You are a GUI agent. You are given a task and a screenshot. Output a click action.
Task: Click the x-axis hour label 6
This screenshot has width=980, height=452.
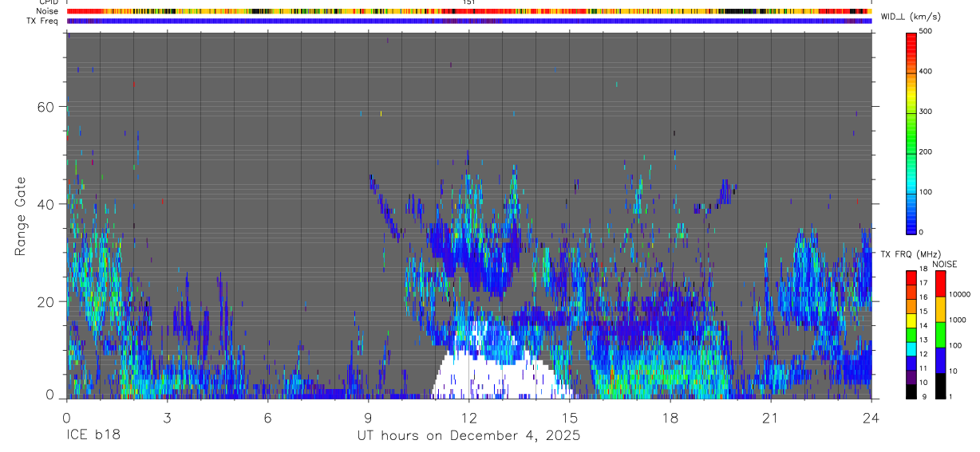[x=267, y=418]
